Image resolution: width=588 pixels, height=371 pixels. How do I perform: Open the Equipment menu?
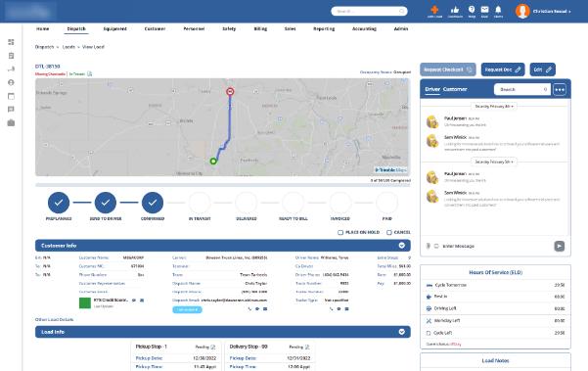(115, 29)
